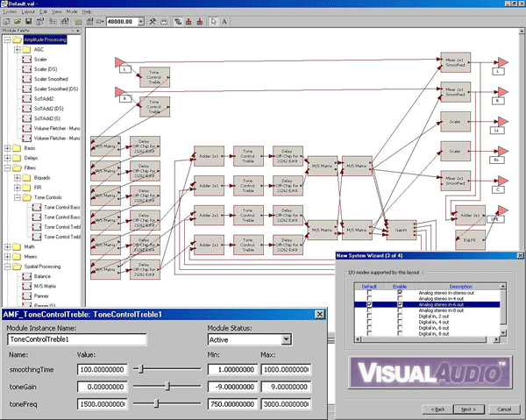Click the M/S Matrix module icon in palette
The height and width of the screenshot is (420, 526).
pos(26,286)
